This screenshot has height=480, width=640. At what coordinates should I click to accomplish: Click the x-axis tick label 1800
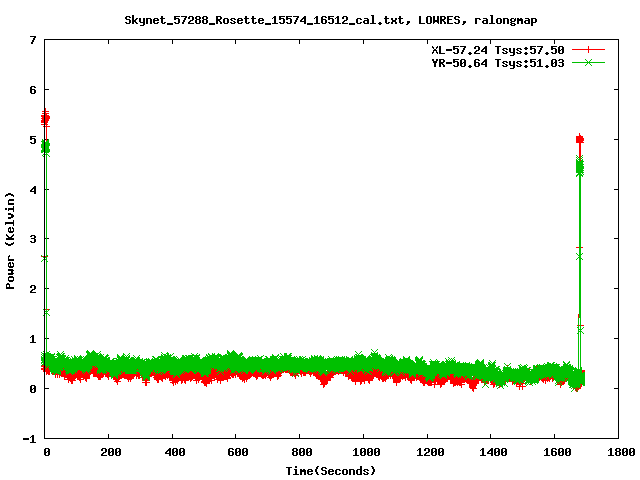tap(621, 452)
